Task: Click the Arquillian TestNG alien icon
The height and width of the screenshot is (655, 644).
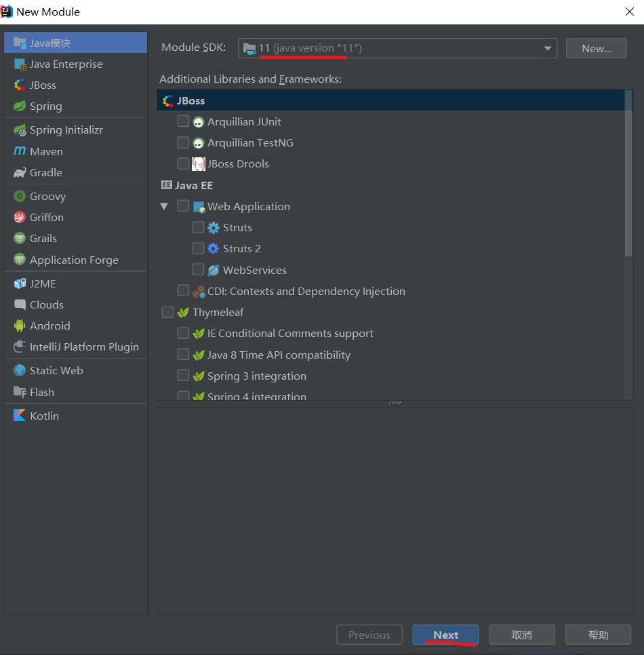Action: click(x=199, y=143)
